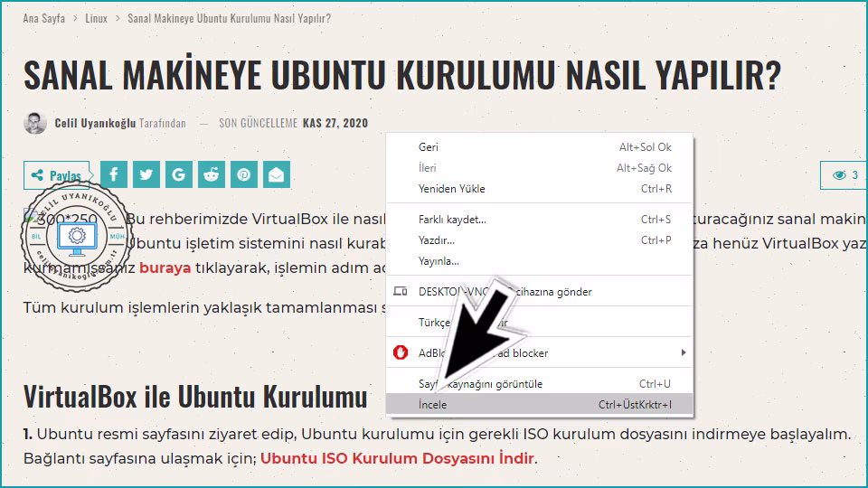Share the article by email icon
Viewport: 868px width, 488px height.
(277, 174)
